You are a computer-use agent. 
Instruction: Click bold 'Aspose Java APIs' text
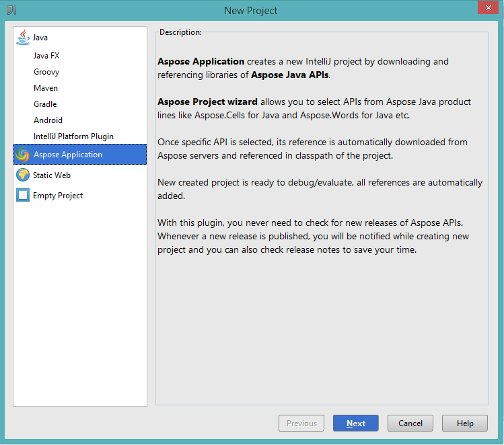click(290, 75)
